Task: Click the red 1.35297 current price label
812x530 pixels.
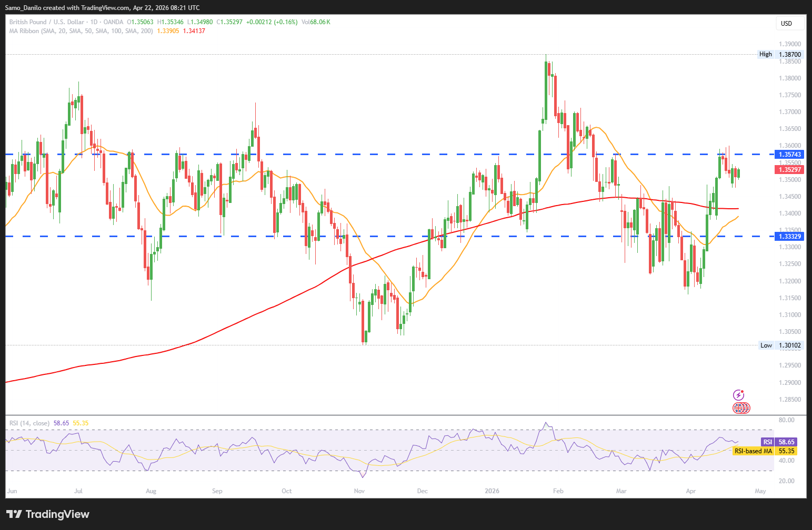Action: pos(789,169)
